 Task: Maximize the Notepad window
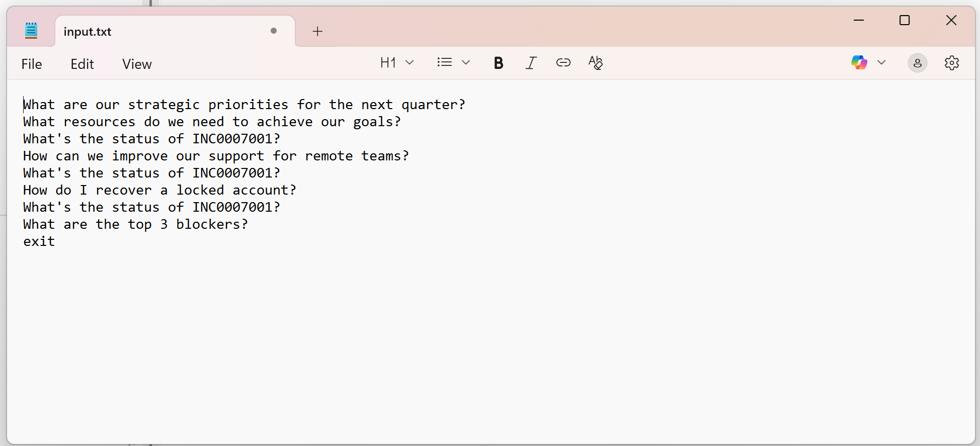pyautogui.click(x=905, y=20)
